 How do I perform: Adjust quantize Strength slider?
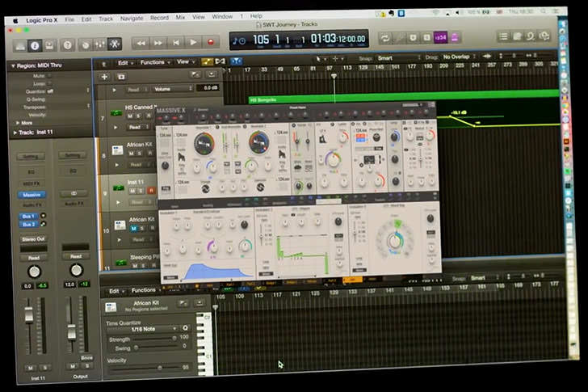click(174, 338)
